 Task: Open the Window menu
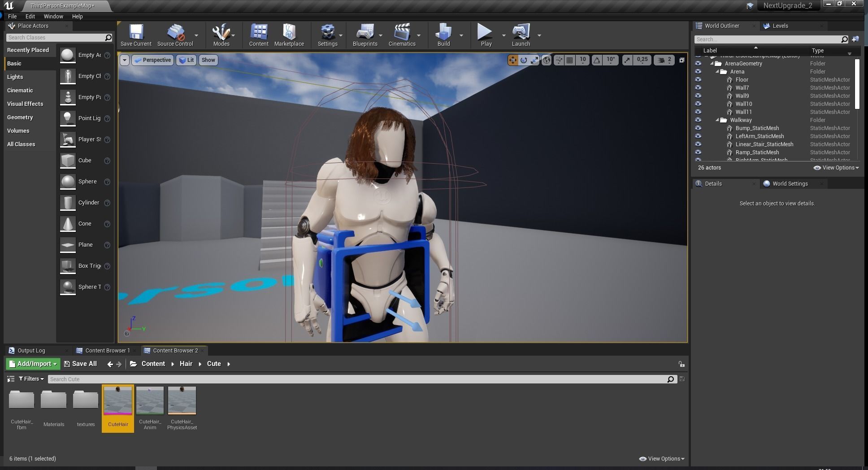[x=53, y=17]
